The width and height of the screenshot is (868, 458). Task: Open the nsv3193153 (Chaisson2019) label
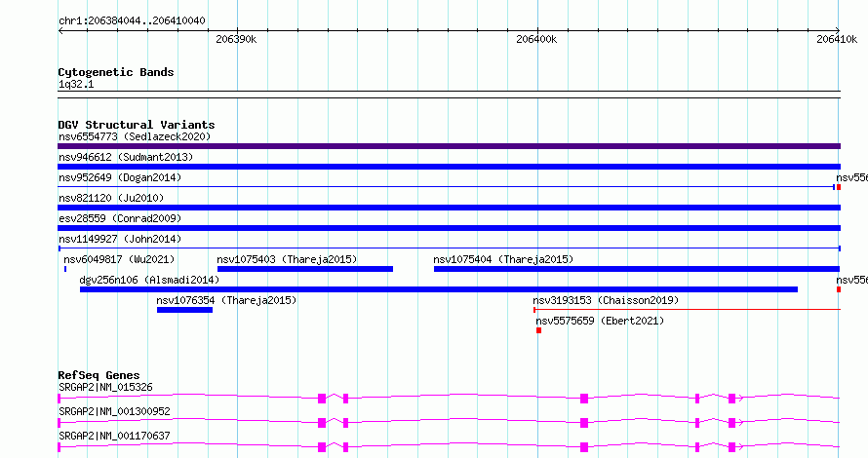point(606,300)
